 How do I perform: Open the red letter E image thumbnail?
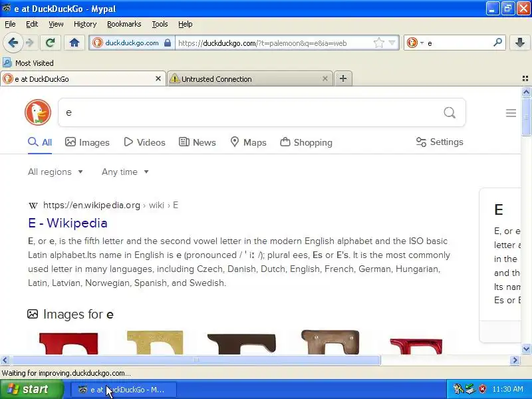(68, 343)
